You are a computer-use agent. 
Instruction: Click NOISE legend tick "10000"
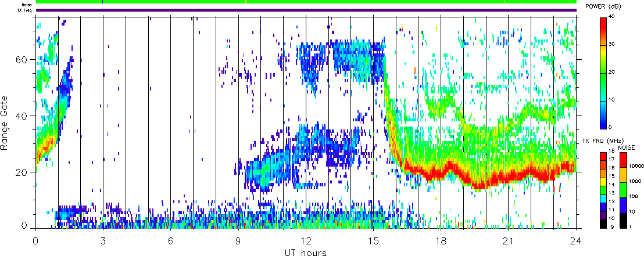pos(636,166)
